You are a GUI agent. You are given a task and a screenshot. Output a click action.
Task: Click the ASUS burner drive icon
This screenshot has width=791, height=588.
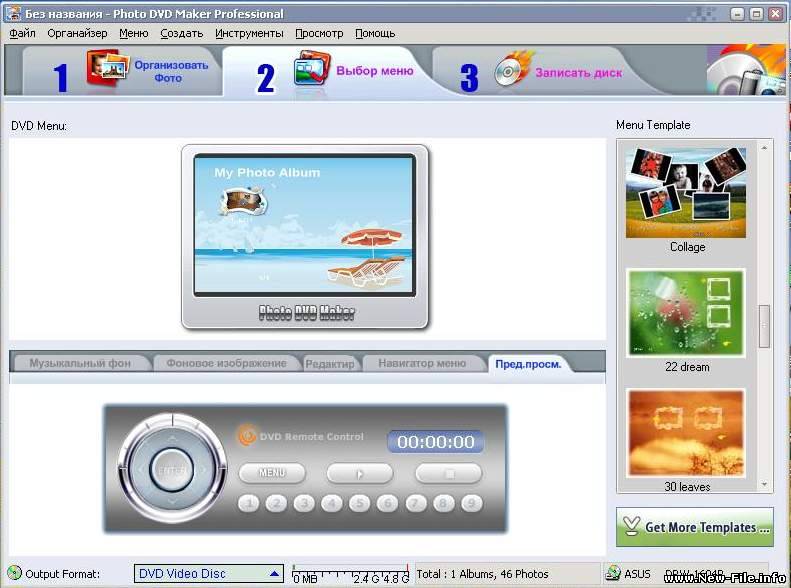[x=613, y=573]
